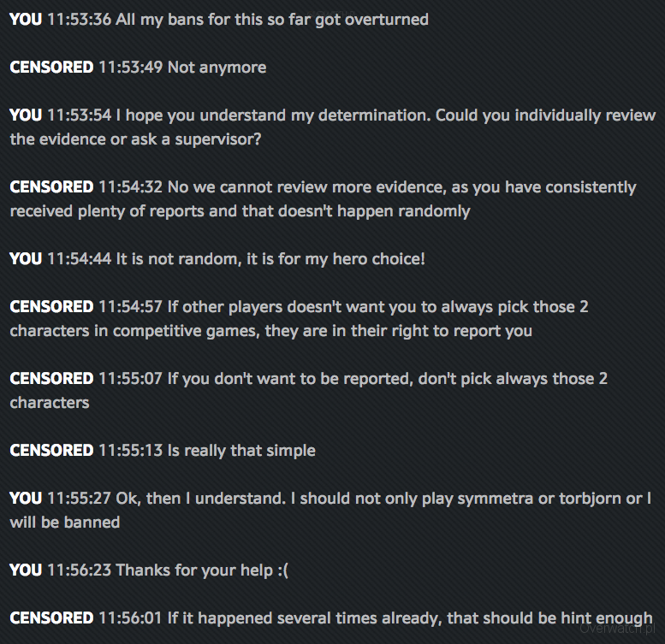This screenshot has height=644, width=665.
Task: Select the "Not anymore" reply
Action: (217, 67)
